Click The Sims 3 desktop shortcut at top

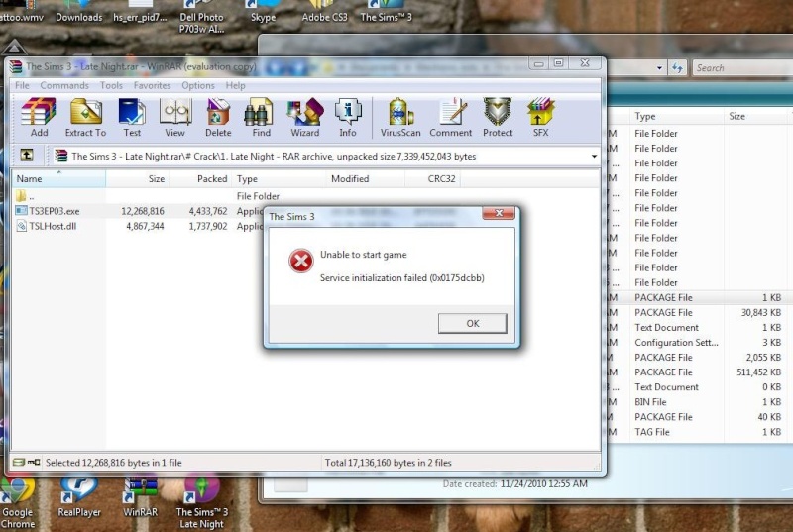[386, 11]
